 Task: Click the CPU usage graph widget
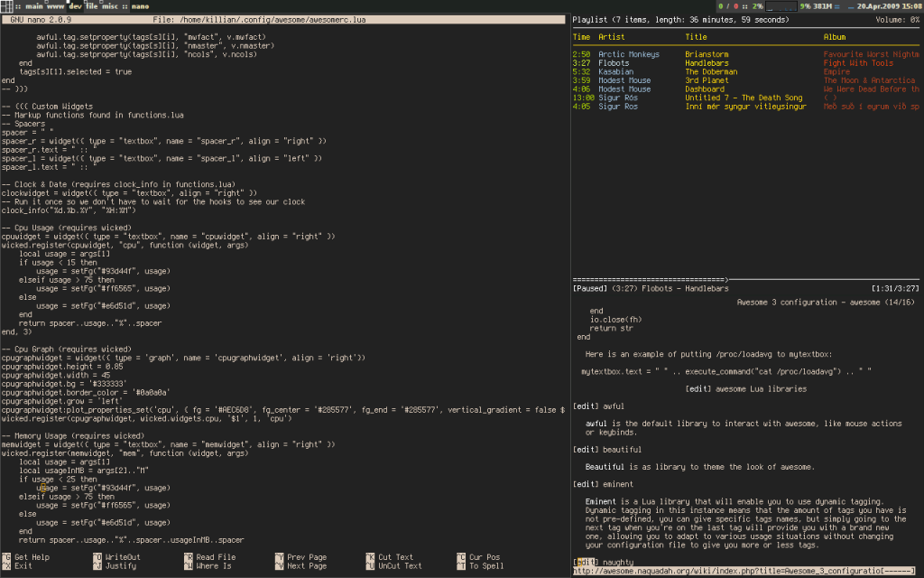[781, 6]
